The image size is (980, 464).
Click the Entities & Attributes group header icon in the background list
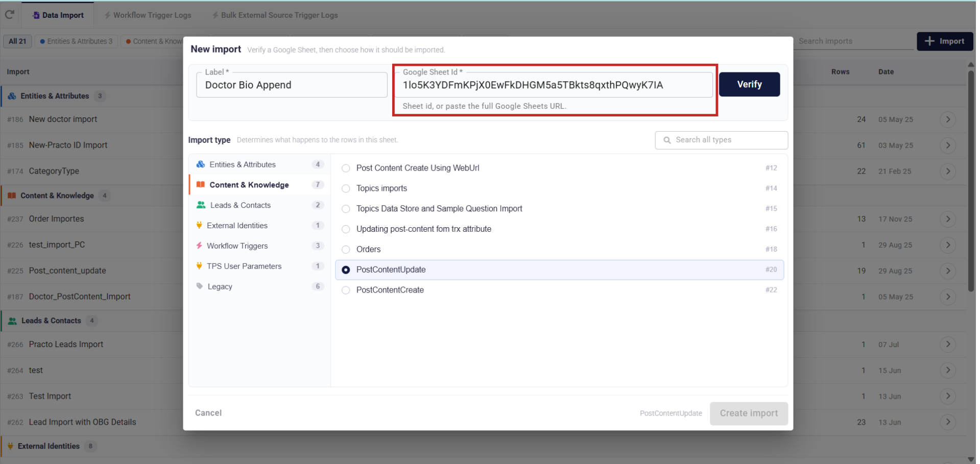tap(12, 96)
